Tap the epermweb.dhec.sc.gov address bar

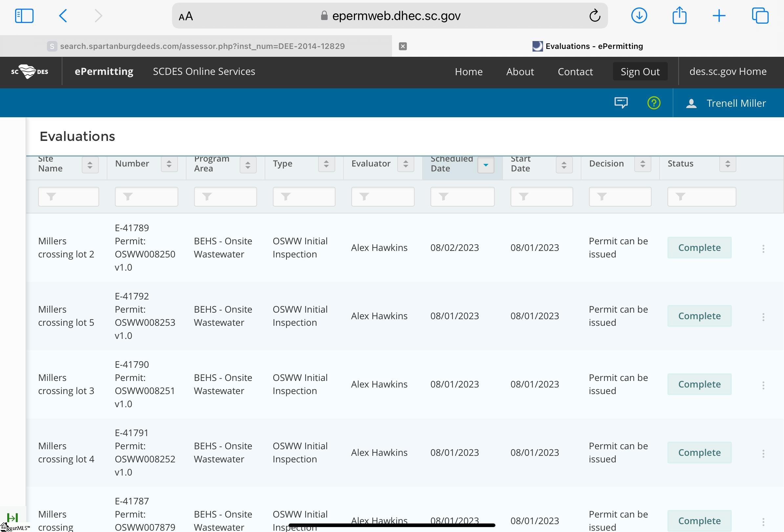click(x=390, y=16)
